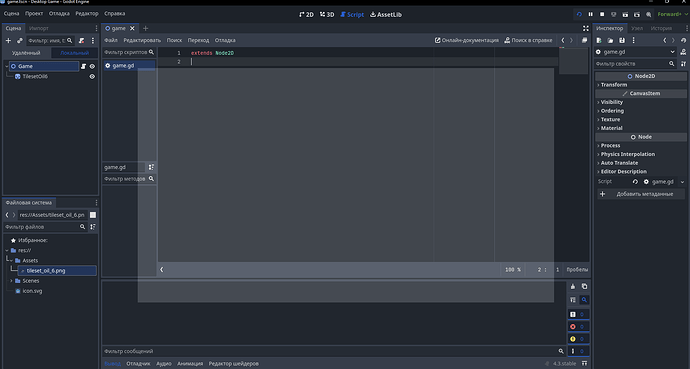Open remote debug deploy icon
Image resolution: width=690 pixels, height=369 pixels.
tap(613, 15)
